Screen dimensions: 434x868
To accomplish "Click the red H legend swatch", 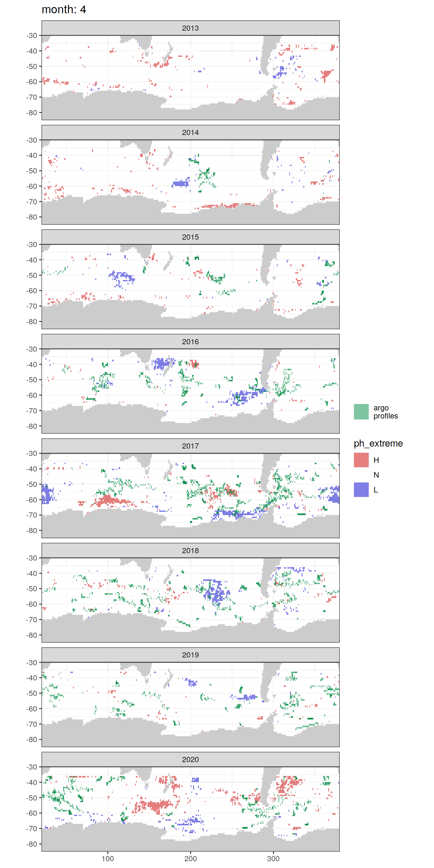I will 361,460.
